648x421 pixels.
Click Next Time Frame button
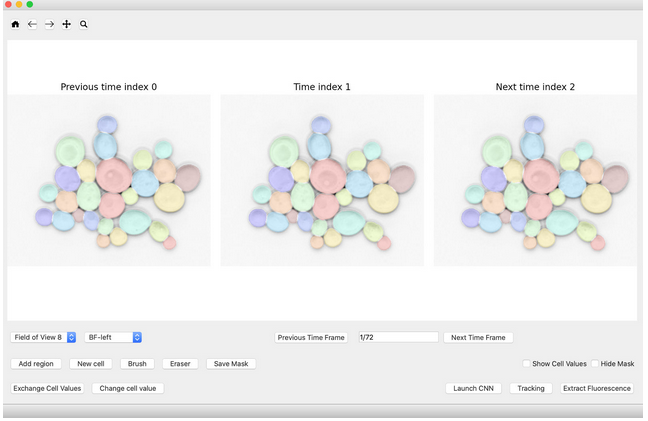point(478,338)
